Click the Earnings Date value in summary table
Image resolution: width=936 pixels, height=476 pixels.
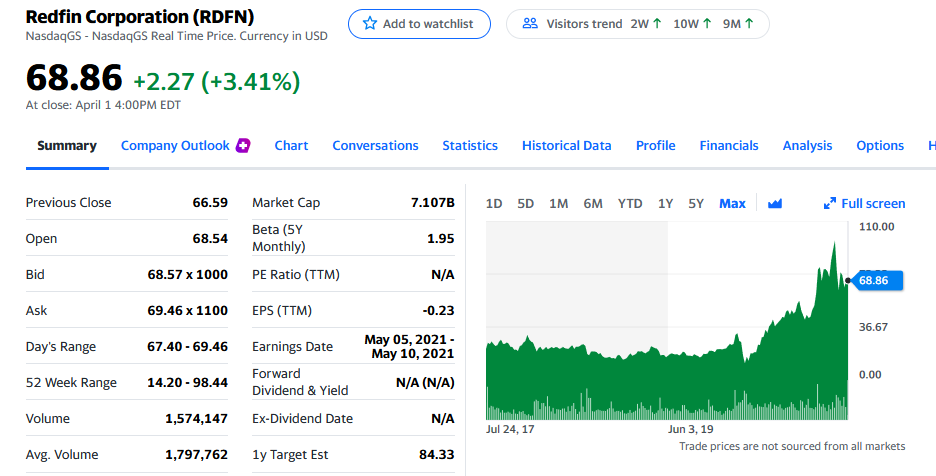pos(410,347)
